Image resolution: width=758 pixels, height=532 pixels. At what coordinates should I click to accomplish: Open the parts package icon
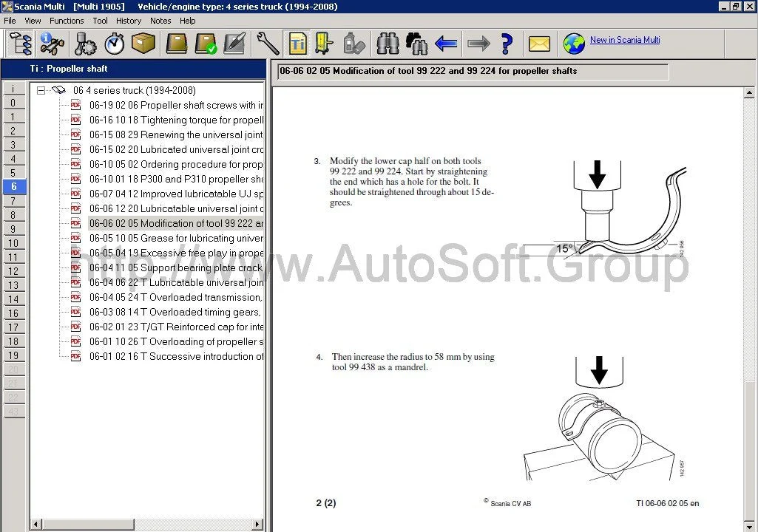143,43
